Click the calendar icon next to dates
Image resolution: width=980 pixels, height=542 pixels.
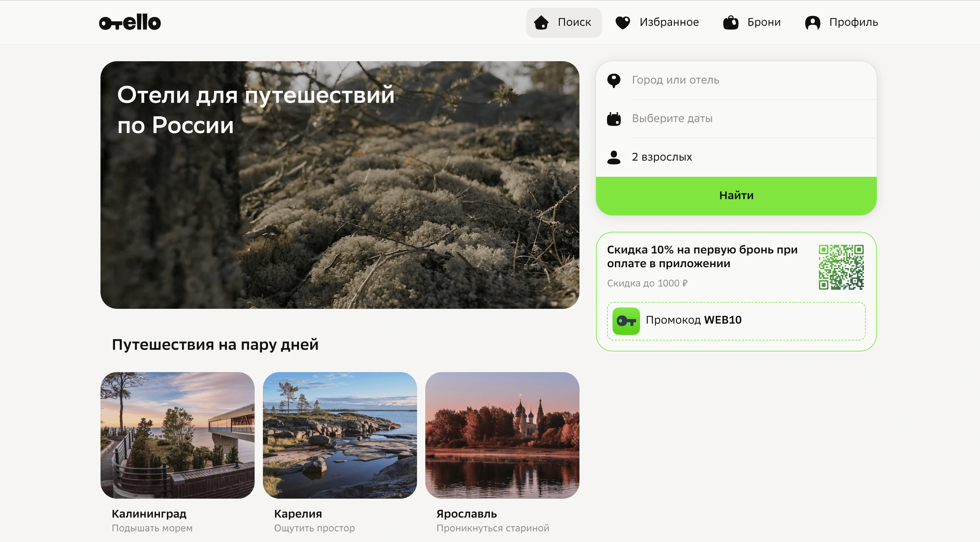[614, 119]
